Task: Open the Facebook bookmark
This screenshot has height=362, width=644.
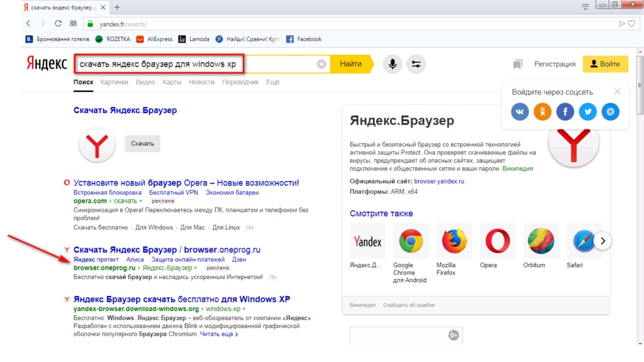Action: [304, 39]
